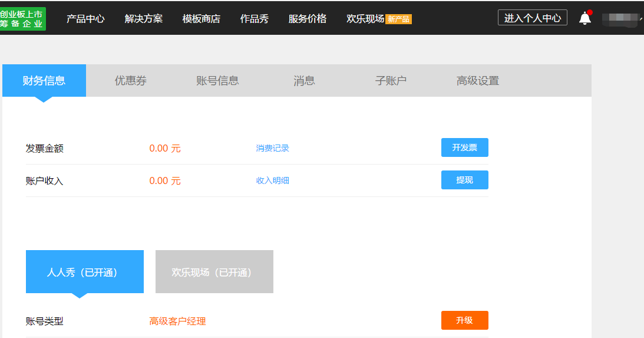Open 欢乐现场 navigation item

(x=365, y=19)
